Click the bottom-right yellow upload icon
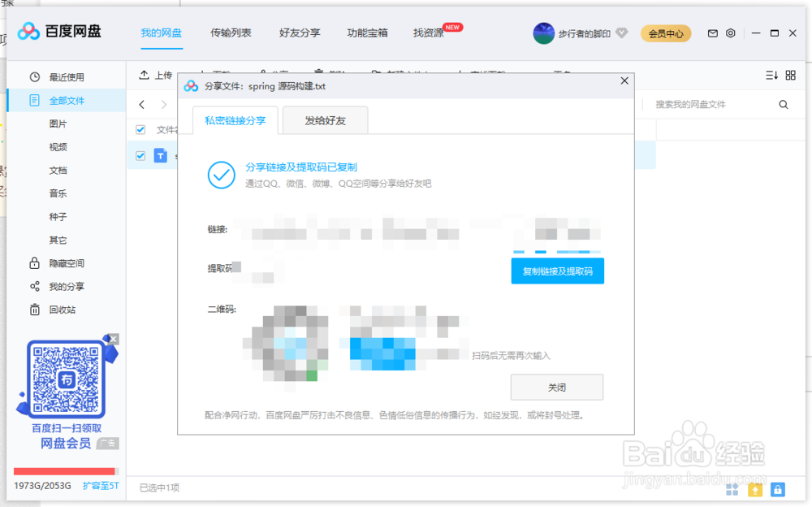Image resolution: width=812 pixels, height=507 pixels. tap(755, 489)
